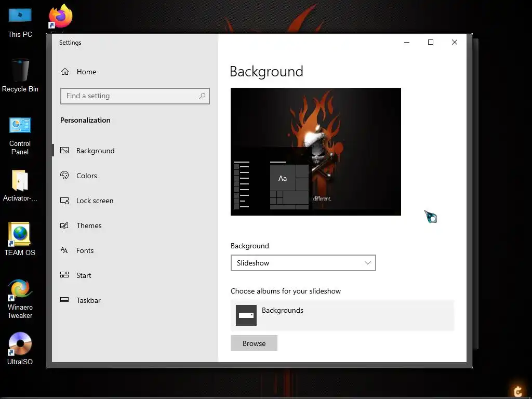Select the Control Panel desktop icon
This screenshot has height=399, width=532.
pos(20,136)
